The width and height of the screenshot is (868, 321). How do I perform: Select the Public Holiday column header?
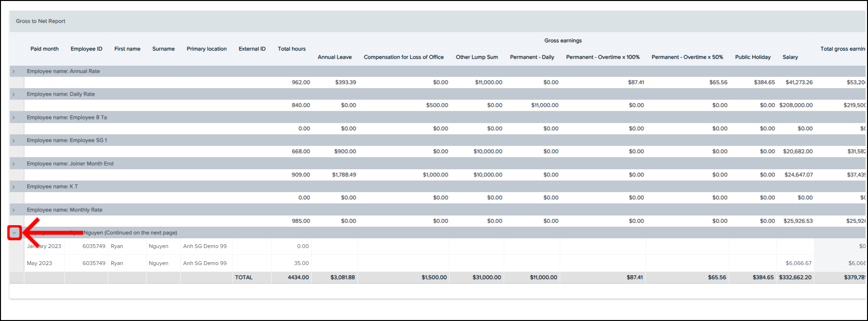[x=753, y=57]
